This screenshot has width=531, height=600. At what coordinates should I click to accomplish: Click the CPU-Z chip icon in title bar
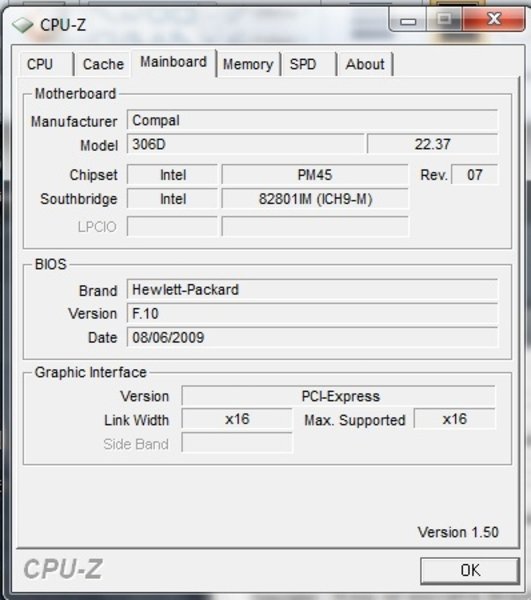[x=22, y=25]
